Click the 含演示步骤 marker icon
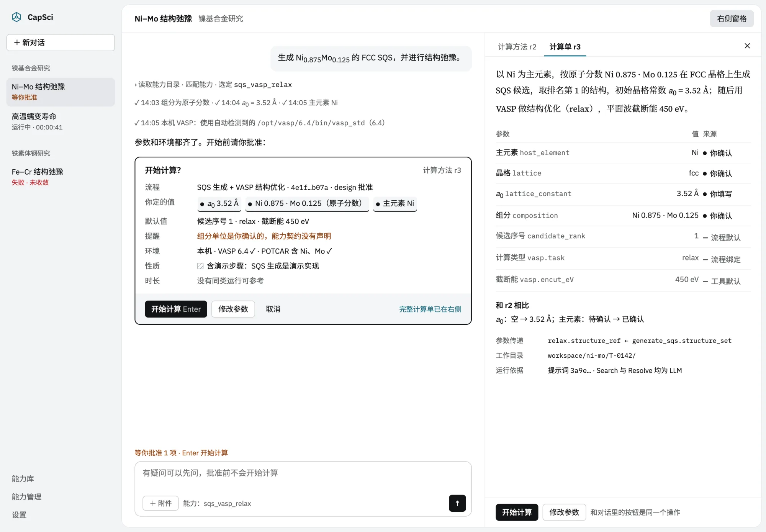This screenshot has width=766, height=532. click(x=200, y=266)
